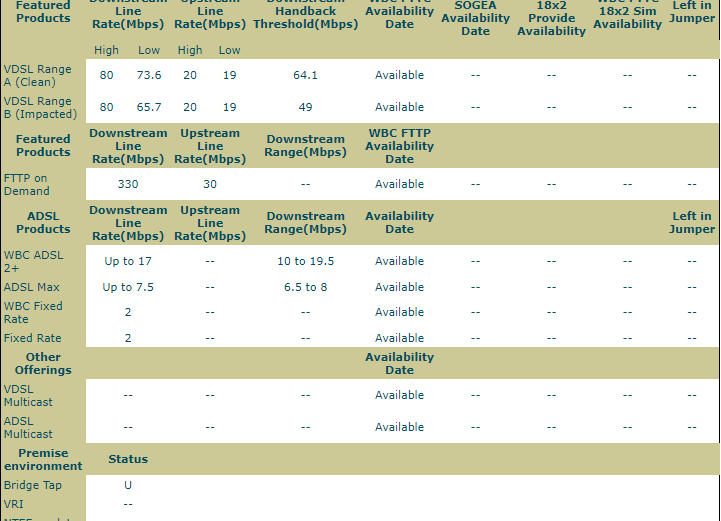Select the WBC Fixed Rate row label
721x521 pixels.
pos(33,313)
